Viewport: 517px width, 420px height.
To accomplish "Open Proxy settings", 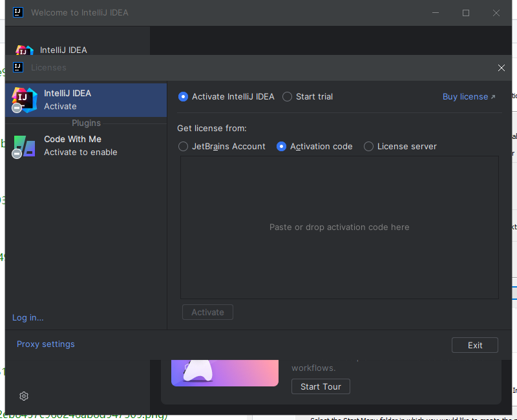I will 46,344.
